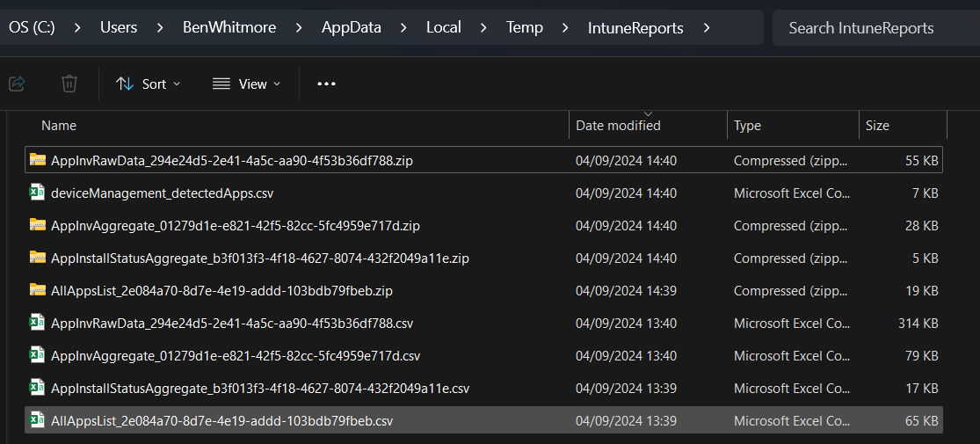Go to the Users breadcrumb folder

point(119,27)
